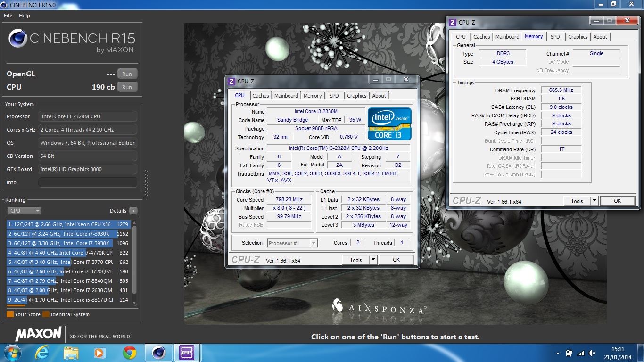This screenshot has height=362, width=644.
Task: Switch to Mainboard tab in CPU window
Action: [286, 96]
